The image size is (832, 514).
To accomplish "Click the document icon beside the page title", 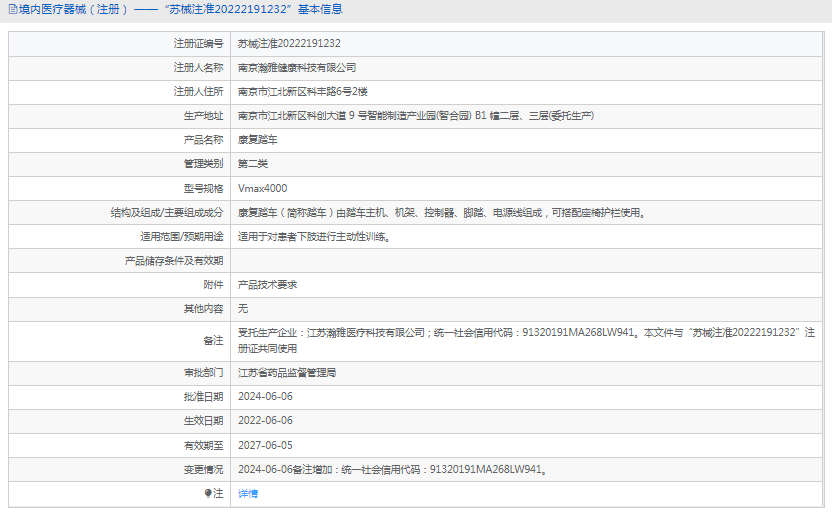I will pyautogui.click(x=13, y=10).
